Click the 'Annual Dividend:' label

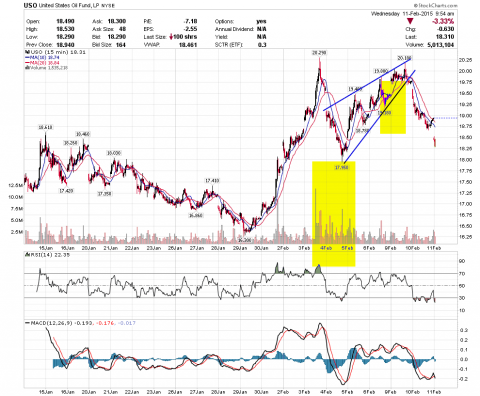coord(234,29)
